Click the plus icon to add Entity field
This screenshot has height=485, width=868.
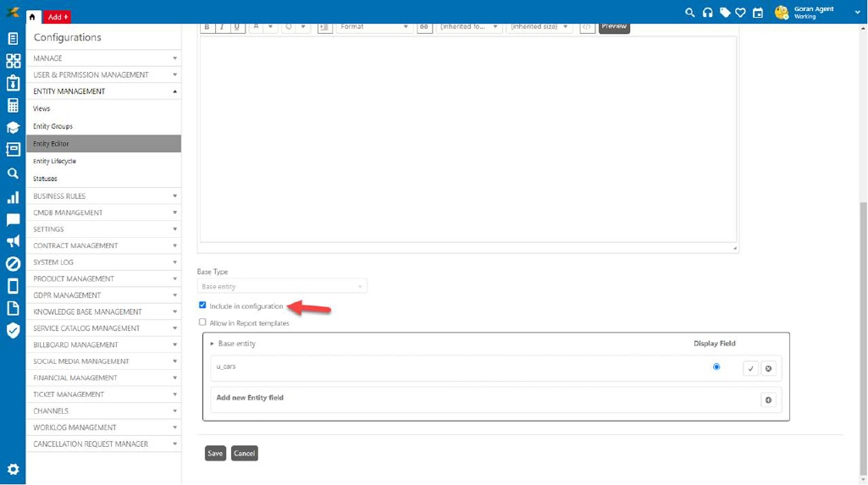(768, 400)
